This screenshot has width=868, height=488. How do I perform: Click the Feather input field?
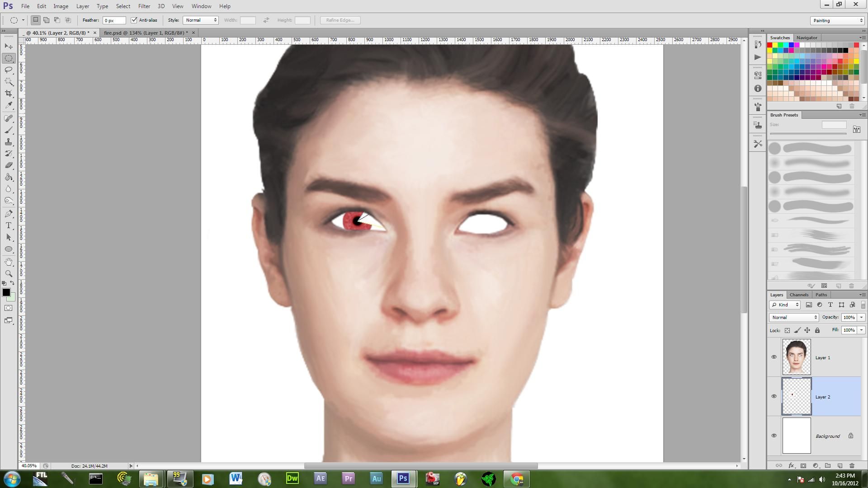point(114,20)
